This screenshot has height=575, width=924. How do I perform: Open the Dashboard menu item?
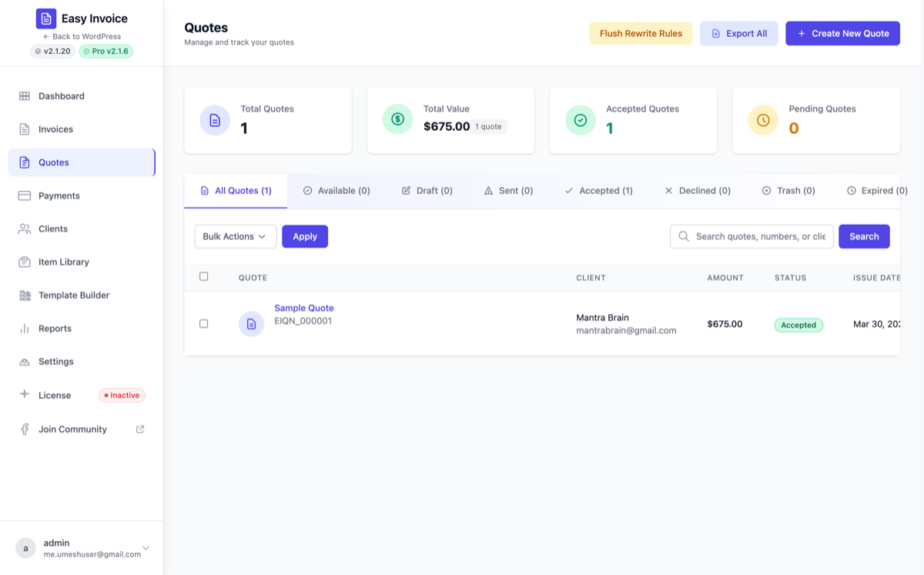click(82, 96)
